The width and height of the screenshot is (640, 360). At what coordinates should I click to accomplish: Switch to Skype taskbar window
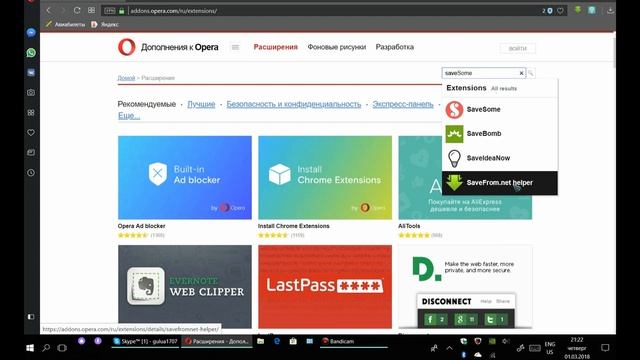[x=146, y=341]
